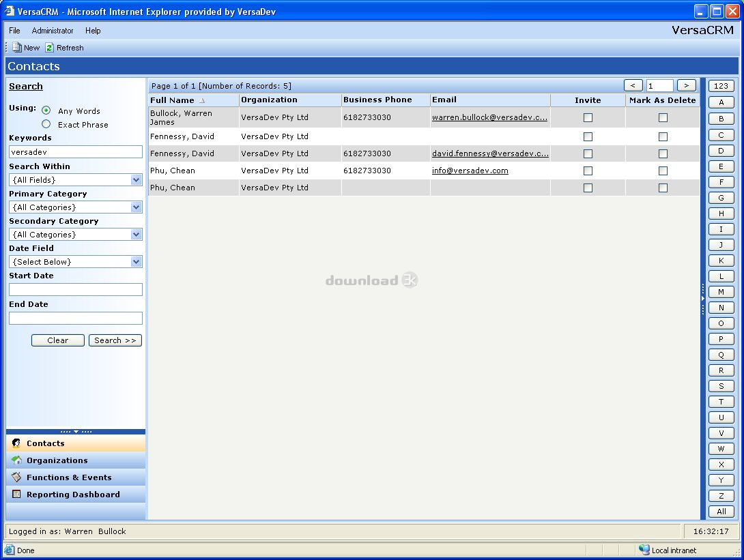This screenshot has width=744, height=560.
Task: Filter contacts by letter P
Action: (721, 339)
